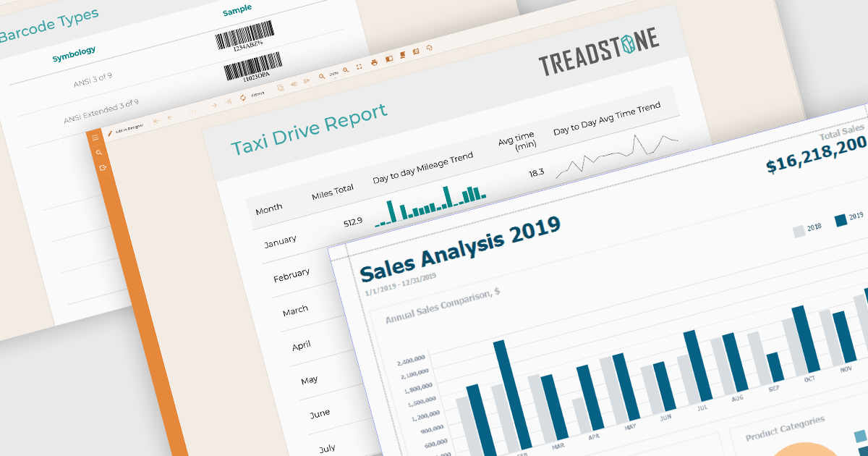Jump to the last report page
Image resolution: width=868 pixels, height=456 pixels.
click(x=228, y=101)
